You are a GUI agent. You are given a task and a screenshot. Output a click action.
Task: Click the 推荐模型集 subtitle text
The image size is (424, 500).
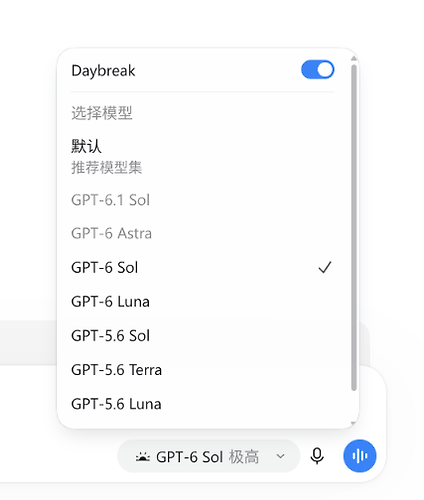coord(107,167)
